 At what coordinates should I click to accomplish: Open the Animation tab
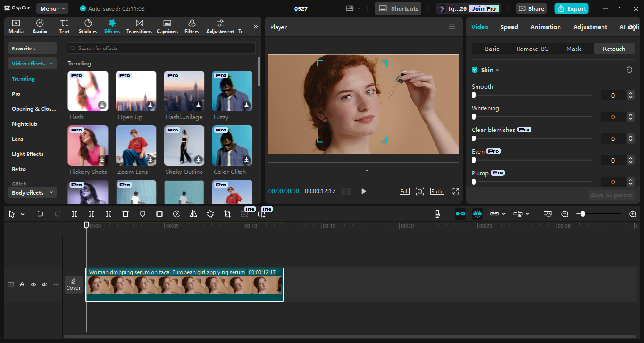click(x=545, y=27)
